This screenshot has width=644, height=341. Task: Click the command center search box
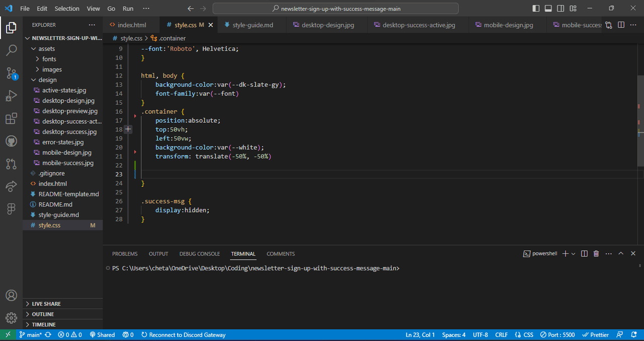(336, 9)
